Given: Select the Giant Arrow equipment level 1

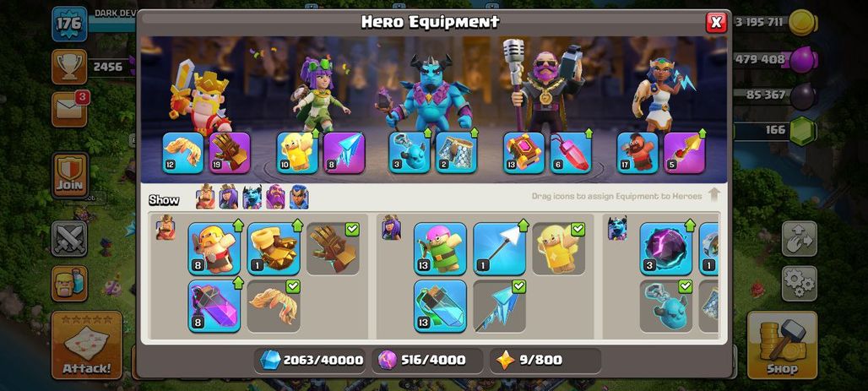Looking at the screenshot, I should tap(499, 248).
